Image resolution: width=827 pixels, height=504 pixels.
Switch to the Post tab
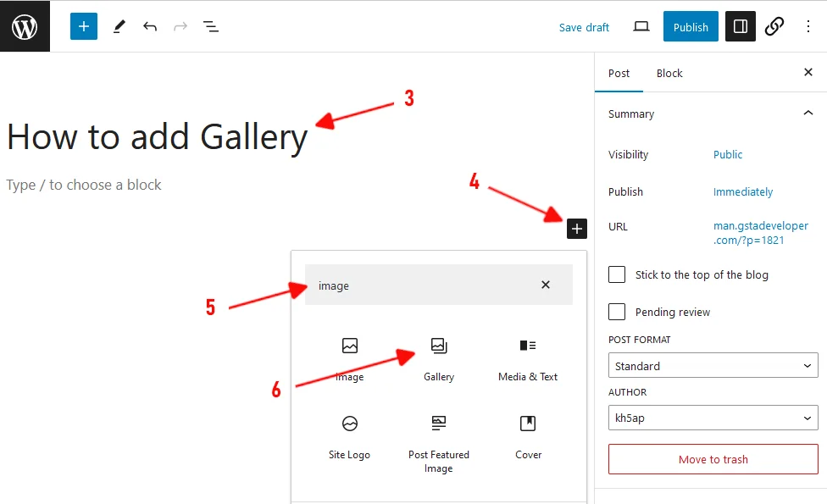(619, 73)
